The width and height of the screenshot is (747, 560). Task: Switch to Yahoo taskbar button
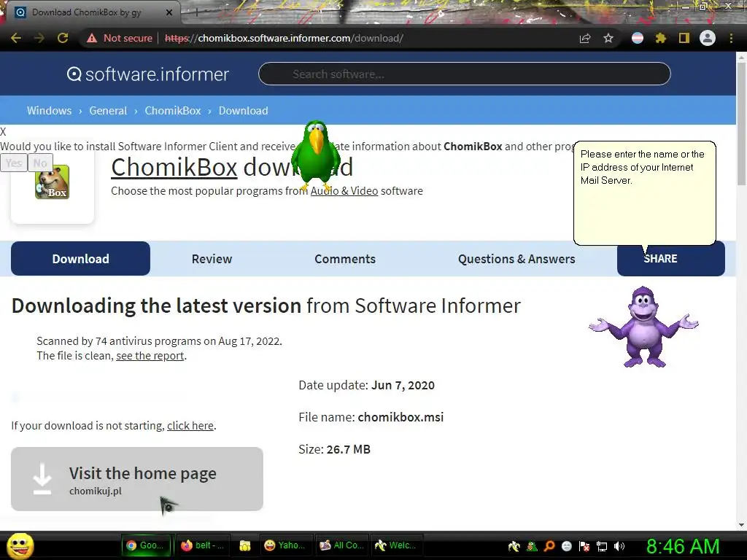click(x=285, y=545)
